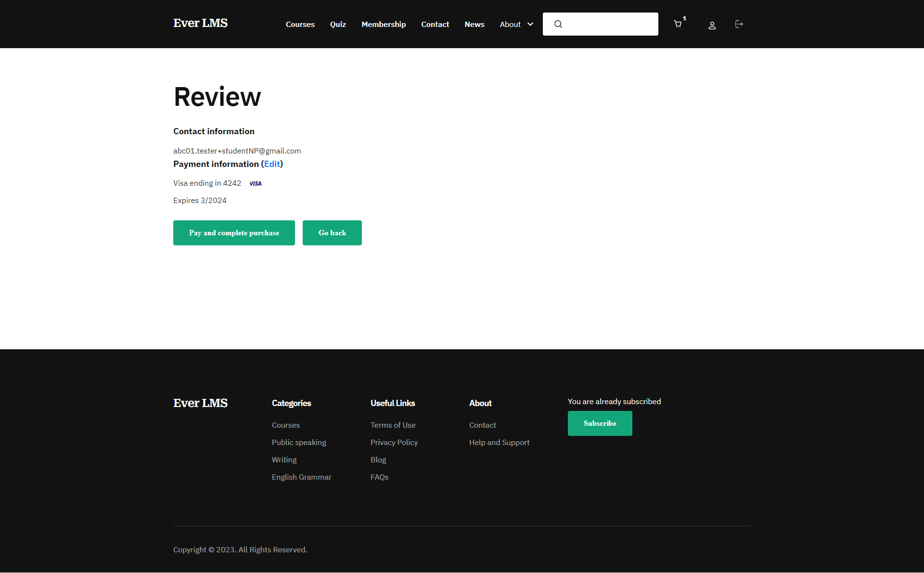Open Membership in the navigation

(384, 24)
